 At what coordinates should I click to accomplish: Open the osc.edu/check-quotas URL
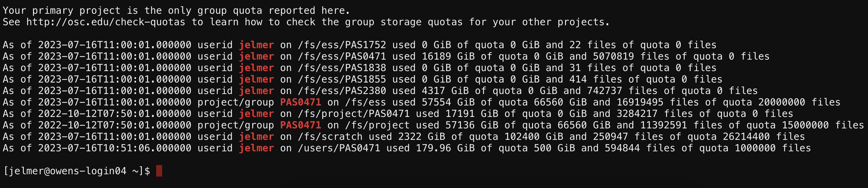(x=106, y=22)
